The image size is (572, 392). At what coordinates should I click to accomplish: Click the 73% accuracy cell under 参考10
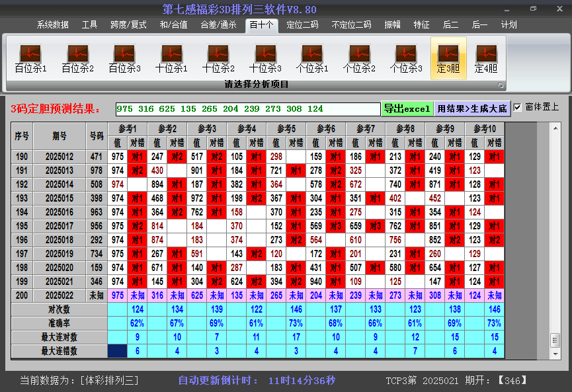[x=495, y=323]
